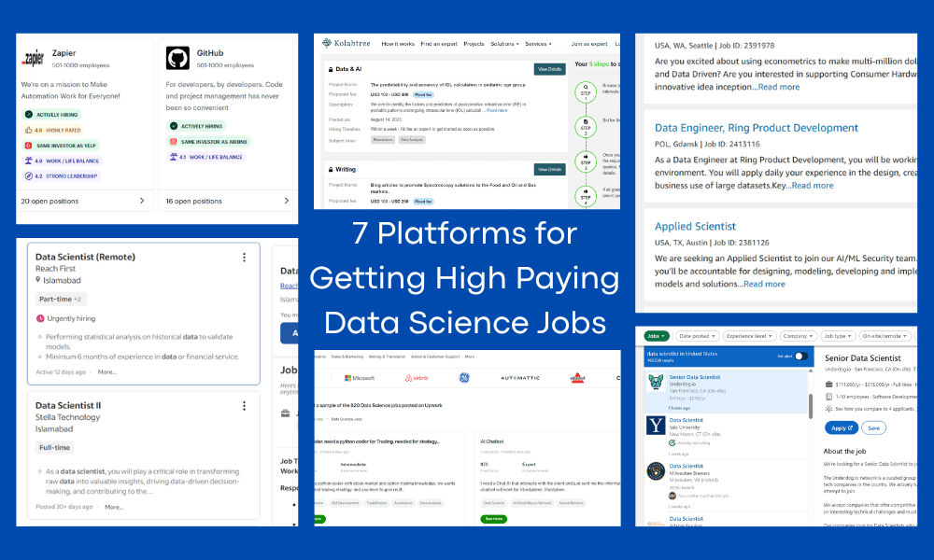Image resolution: width=934 pixels, height=560 pixels.
Task: Click the Apply button for Senior Data Scientist
Action: point(842,428)
